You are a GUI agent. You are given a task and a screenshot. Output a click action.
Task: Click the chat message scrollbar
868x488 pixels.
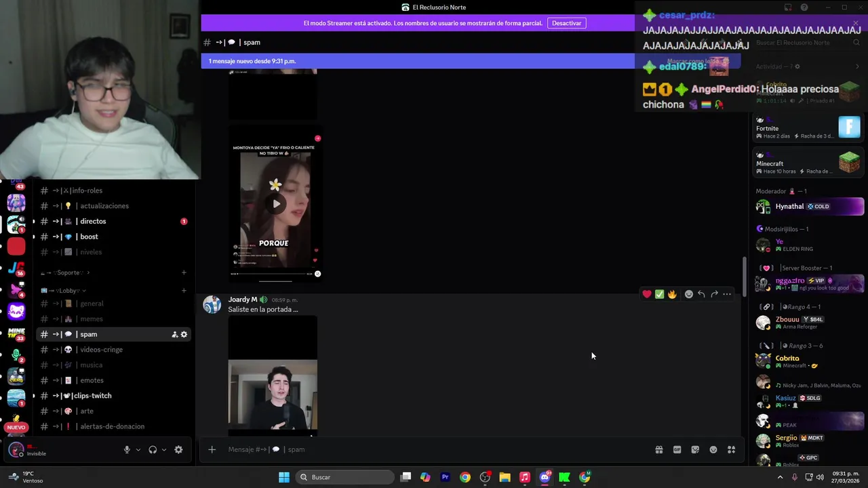coord(744,277)
